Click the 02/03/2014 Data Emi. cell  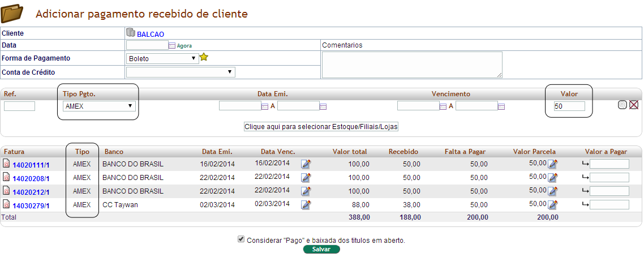217,204
